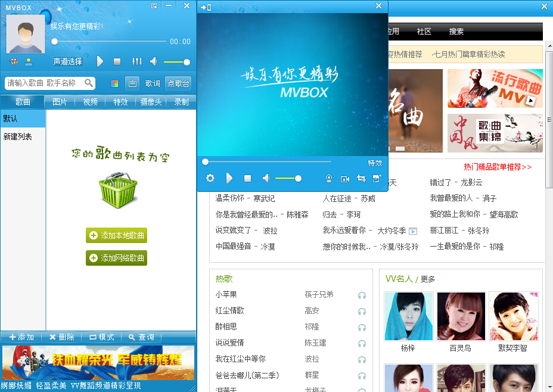Screen dimensions: 553x392
Task: Click the magnifier icon in song search box
Action: (89, 83)
